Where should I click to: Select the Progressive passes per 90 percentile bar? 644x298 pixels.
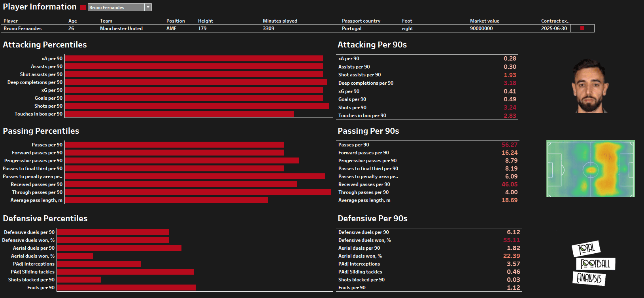tap(182, 161)
